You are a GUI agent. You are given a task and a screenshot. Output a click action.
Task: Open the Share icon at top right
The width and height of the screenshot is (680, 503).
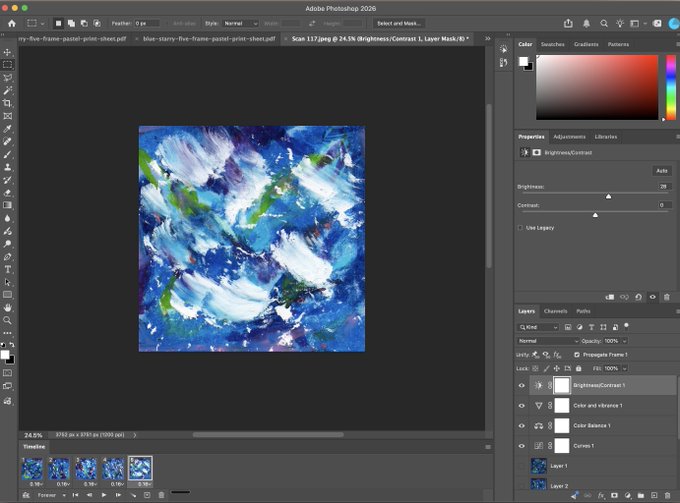[568, 23]
